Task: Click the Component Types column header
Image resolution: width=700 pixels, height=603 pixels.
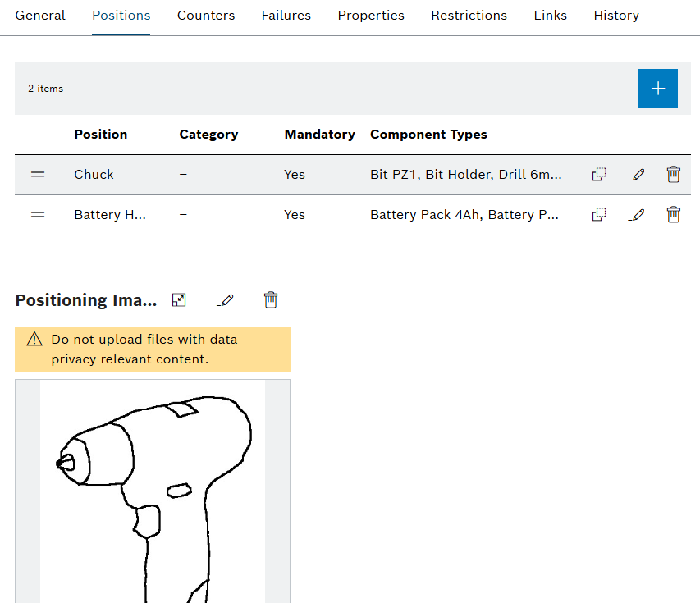Action: 428,135
